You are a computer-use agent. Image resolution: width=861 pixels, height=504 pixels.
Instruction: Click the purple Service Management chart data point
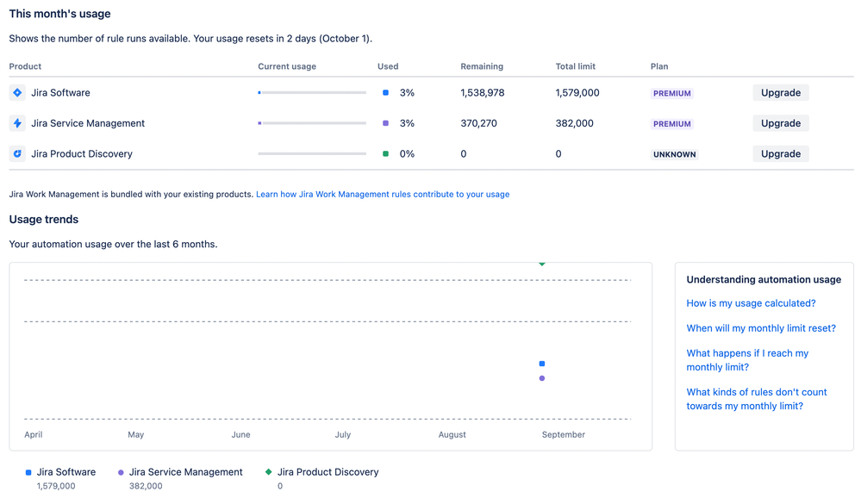[542, 378]
